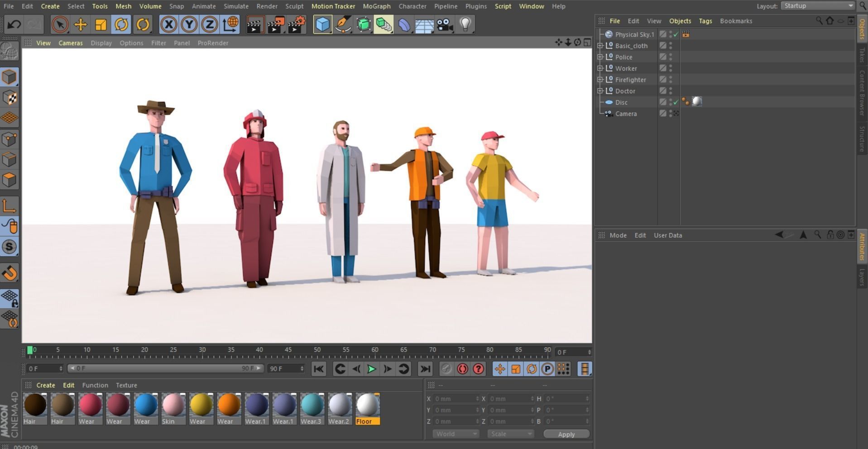Select the orange Wear material swatch

coord(229,409)
